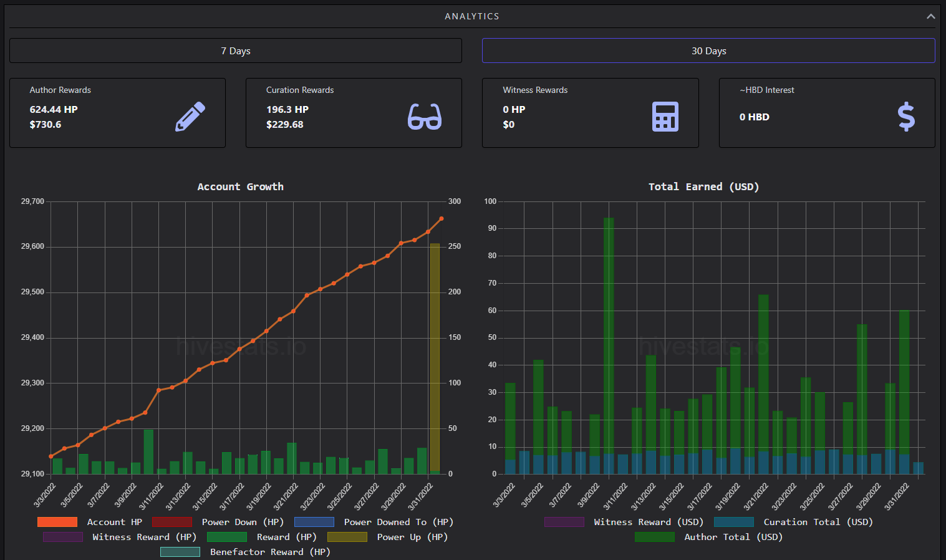Click the Witness Rewards calculator icon

click(665, 117)
